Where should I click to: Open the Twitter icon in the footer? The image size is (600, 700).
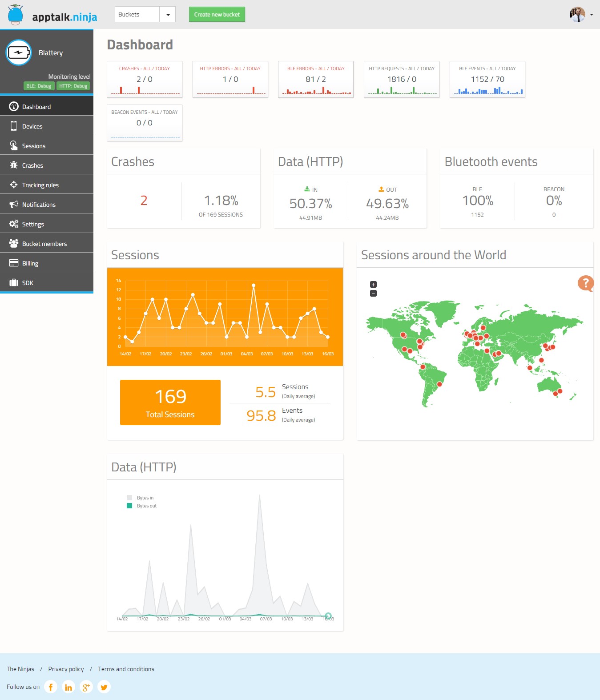(104, 687)
